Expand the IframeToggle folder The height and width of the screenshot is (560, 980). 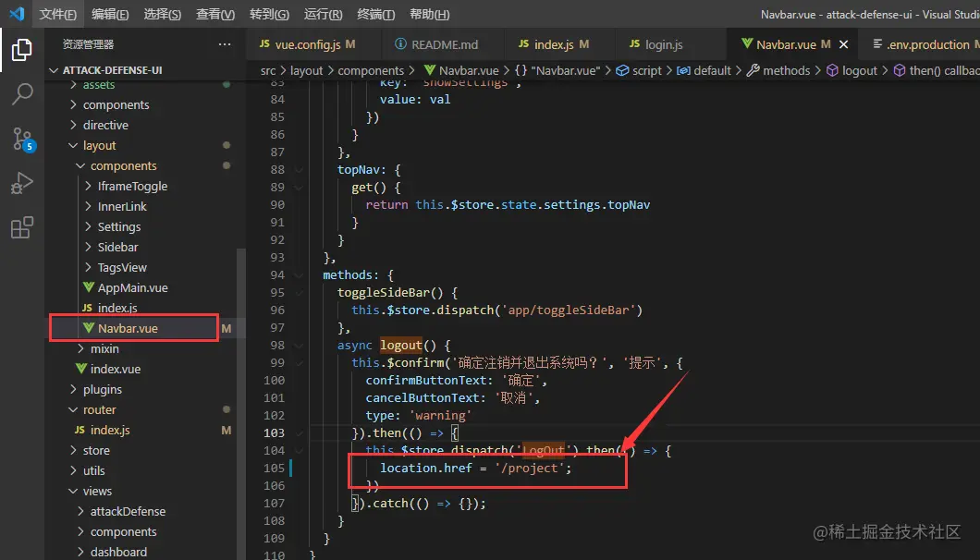tap(132, 187)
